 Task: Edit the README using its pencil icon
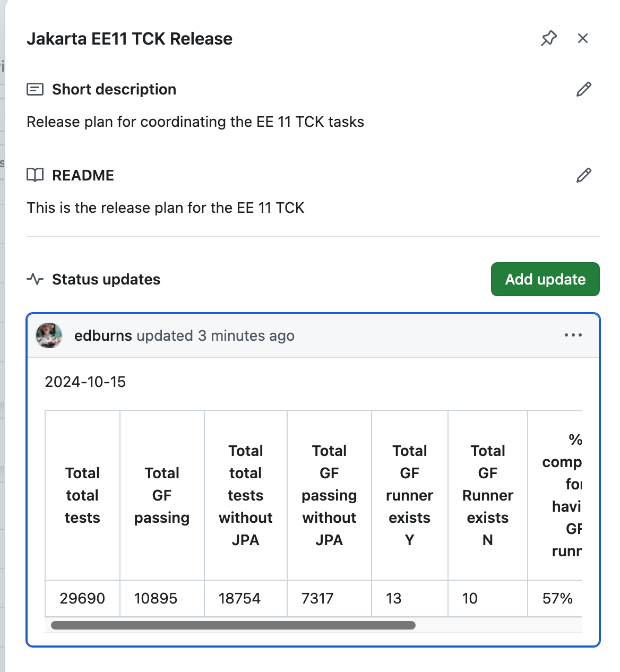pyautogui.click(x=584, y=175)
